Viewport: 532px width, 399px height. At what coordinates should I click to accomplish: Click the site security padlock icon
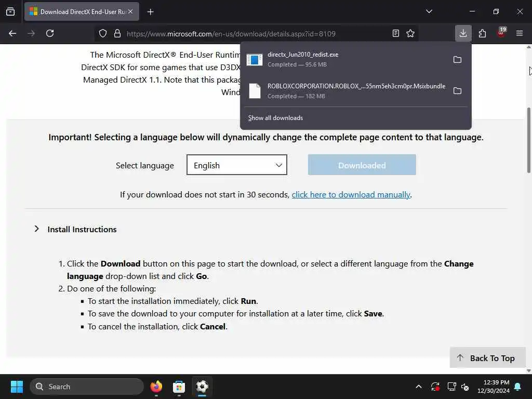117,33
